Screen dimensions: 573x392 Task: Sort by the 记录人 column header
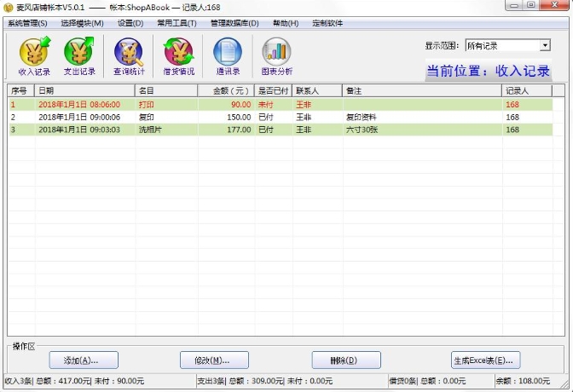[527, 90]
